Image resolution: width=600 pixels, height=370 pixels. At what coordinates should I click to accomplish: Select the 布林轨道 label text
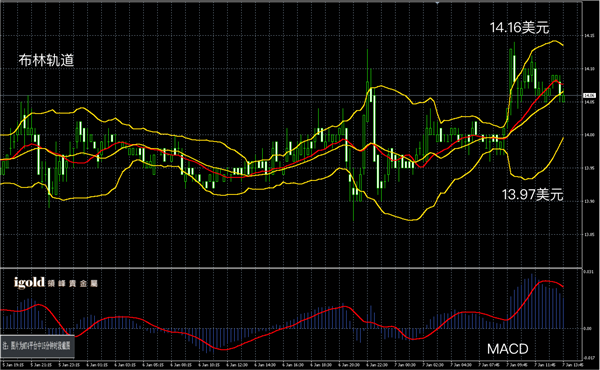(x=46, y=60)
